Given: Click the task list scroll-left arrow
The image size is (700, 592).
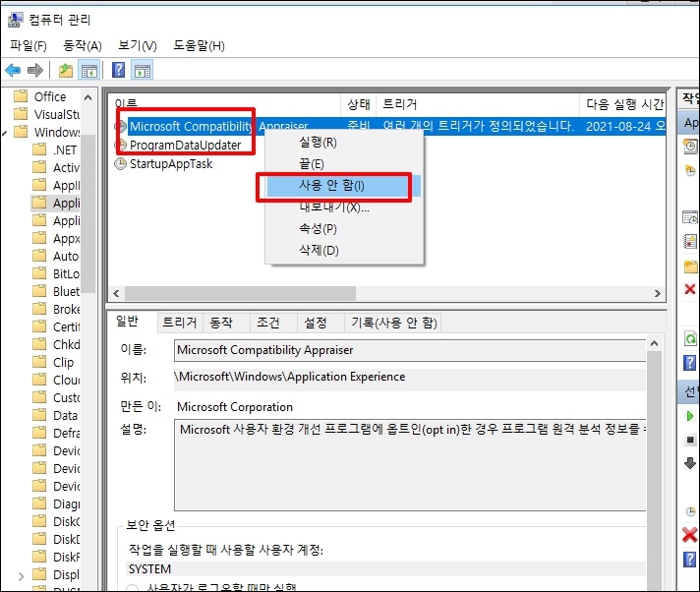Looking at the screenshot, I should (x=117, y=293).
